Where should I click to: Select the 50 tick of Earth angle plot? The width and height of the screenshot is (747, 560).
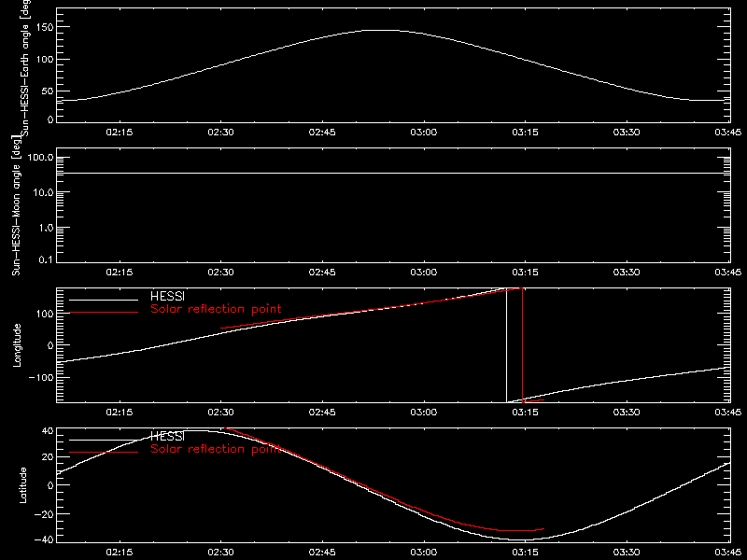48,91
